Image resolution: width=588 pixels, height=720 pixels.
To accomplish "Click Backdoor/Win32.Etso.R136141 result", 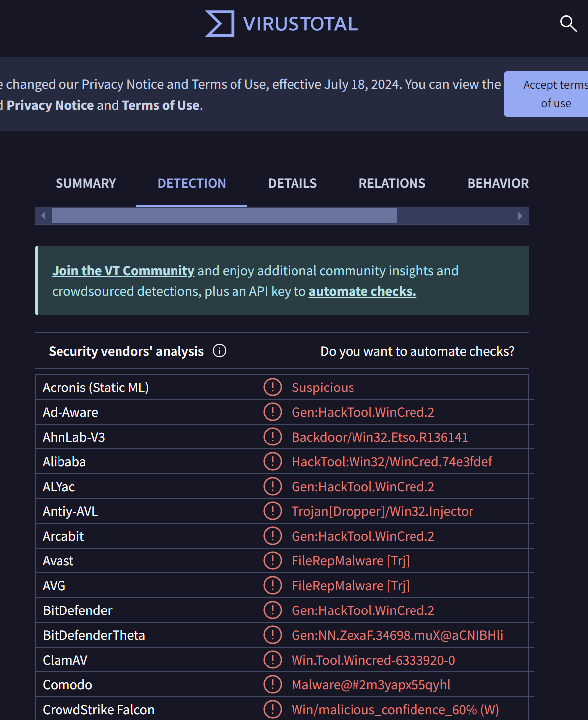I will 380,437.
